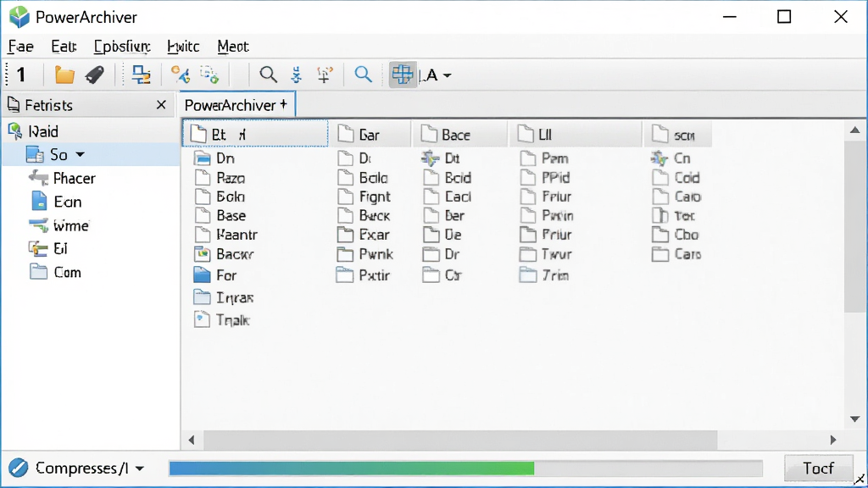The width and height of the screenshot is (868, 488).
Task: Select the Cacl file
Action: tap(448, 197)
